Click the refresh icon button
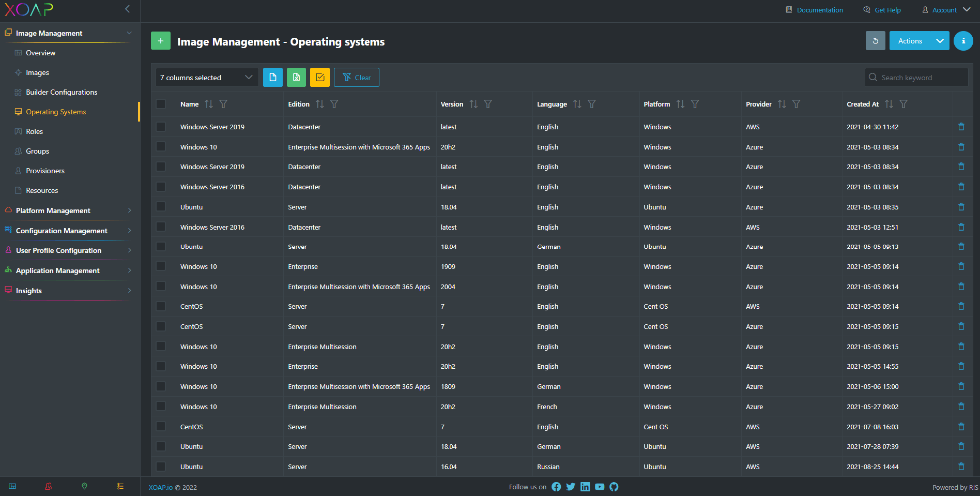This screenshot has width=980, height=496. pos(875,41)
